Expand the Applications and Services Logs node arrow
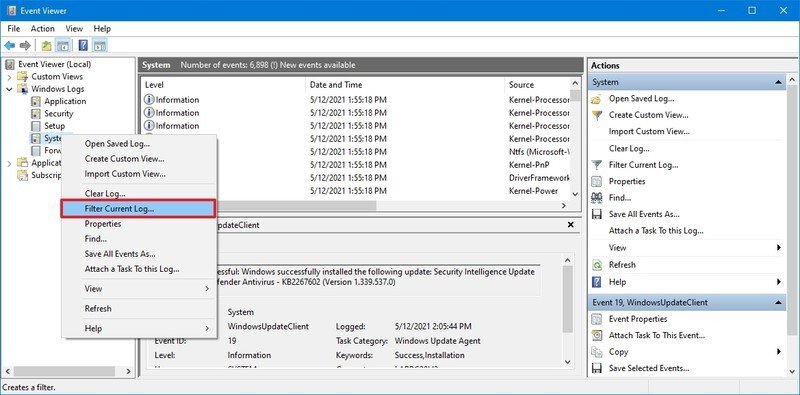 pos(9,163)
